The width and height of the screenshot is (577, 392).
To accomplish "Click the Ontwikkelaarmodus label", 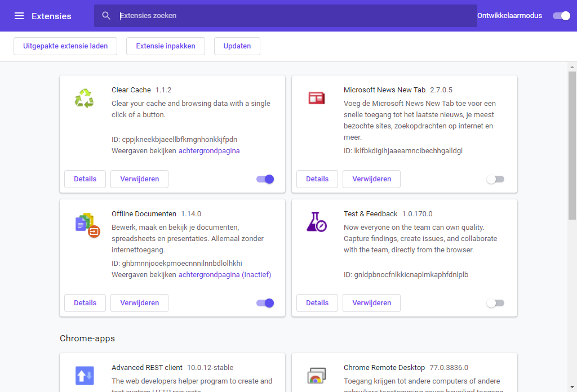I will pos(509,16).
